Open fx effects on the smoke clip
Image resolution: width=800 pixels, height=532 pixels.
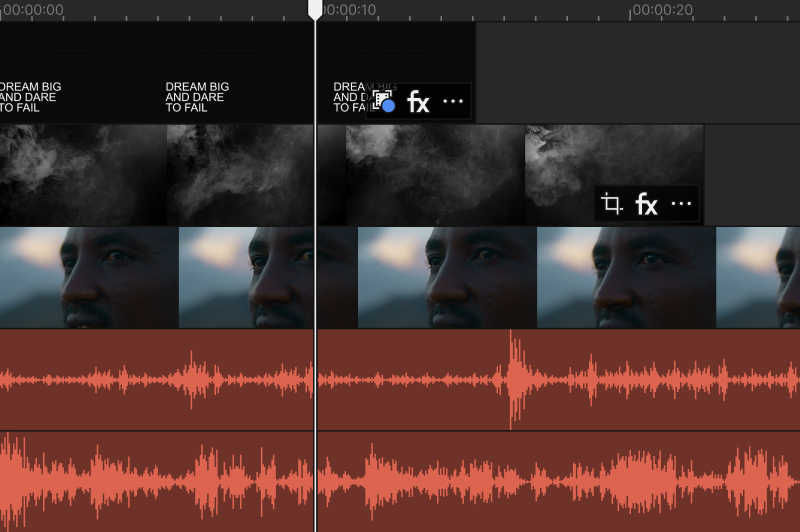647,205
